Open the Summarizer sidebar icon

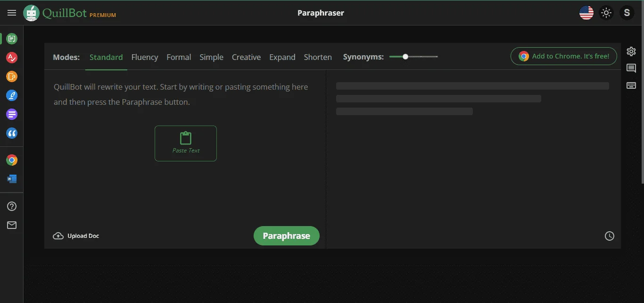pyautogui.click(x=12, y=114)
